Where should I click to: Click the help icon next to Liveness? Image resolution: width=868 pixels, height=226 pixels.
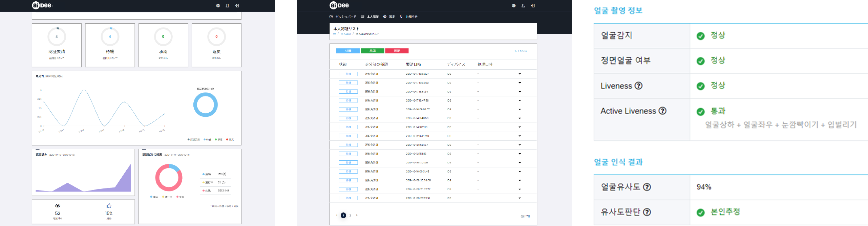click(x=638, y=86)
